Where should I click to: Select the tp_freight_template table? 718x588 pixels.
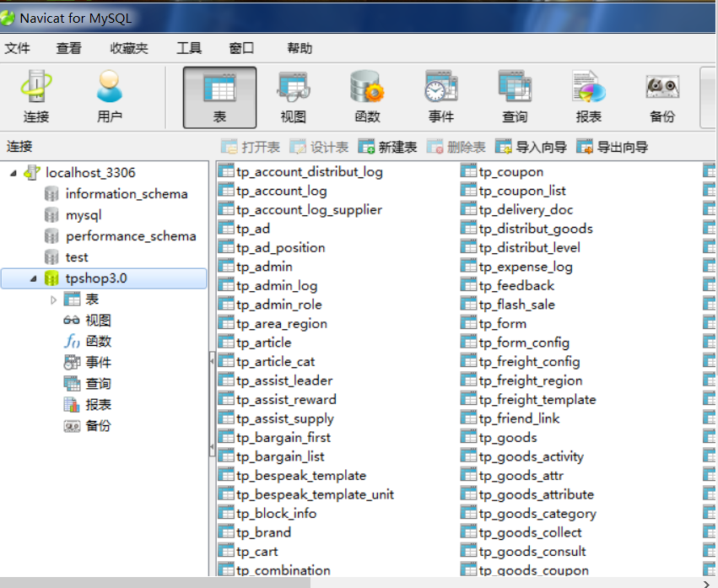537,400
